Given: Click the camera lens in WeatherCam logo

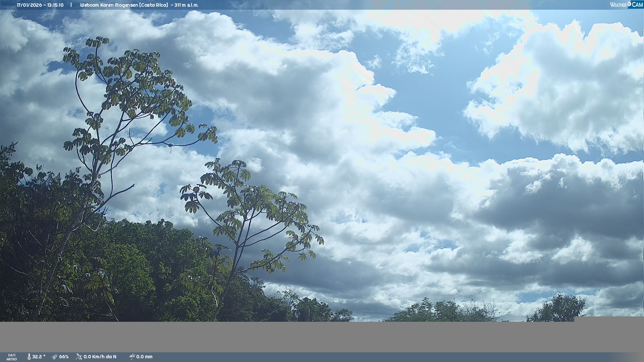Looking at the screenshot, I should [629, 4].
